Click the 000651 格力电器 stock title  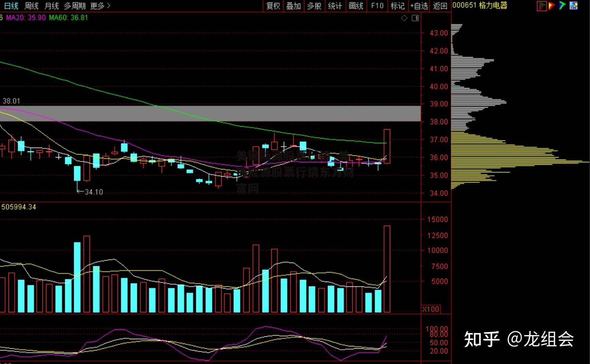(x=480, y=5)
